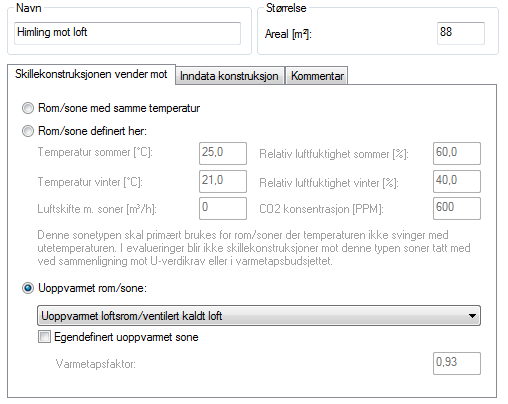Viewport: 508px width, 404px height.
Task: Click the Luftskifte m. soner field
Action: (x=223, y=208)
